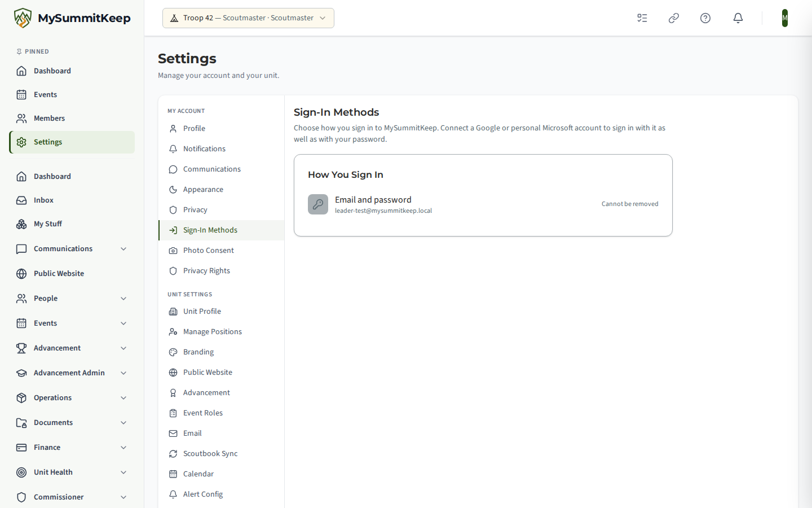Open Public Website unit settings item
Image resolution: width=812 pixels, height=508 pixels.
click(221, 373)
